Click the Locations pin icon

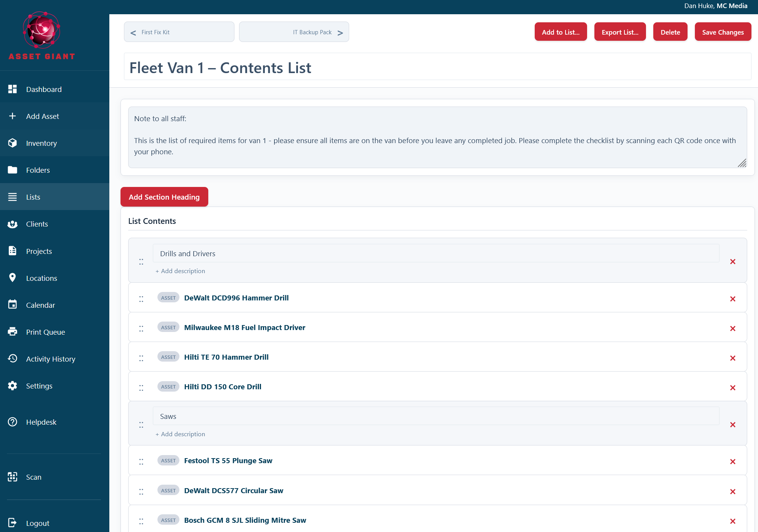(x=12, y=278)
